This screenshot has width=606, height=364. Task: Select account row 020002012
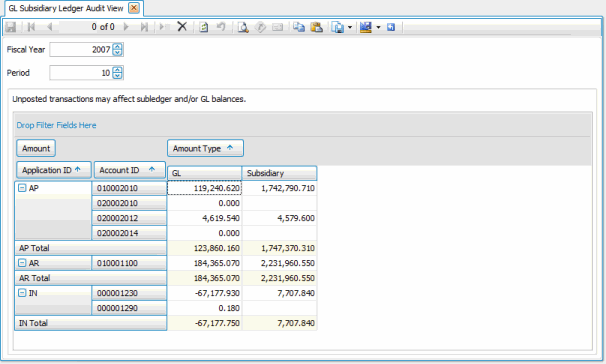click(129, 218)
